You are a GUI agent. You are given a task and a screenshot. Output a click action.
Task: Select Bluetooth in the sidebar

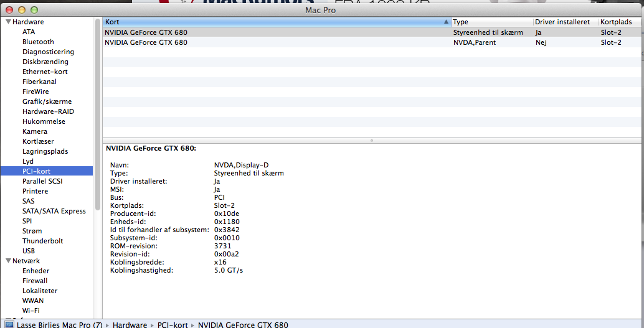point(38,42)
